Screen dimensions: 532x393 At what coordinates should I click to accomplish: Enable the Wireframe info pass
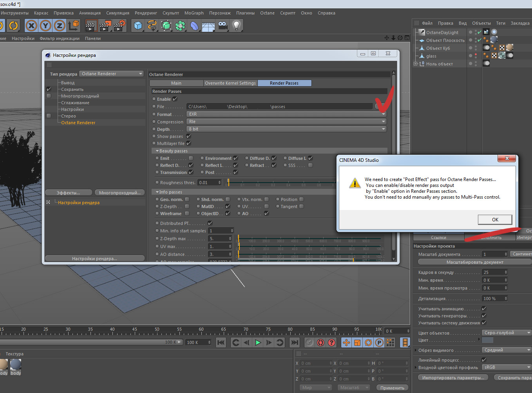[187, 214]
